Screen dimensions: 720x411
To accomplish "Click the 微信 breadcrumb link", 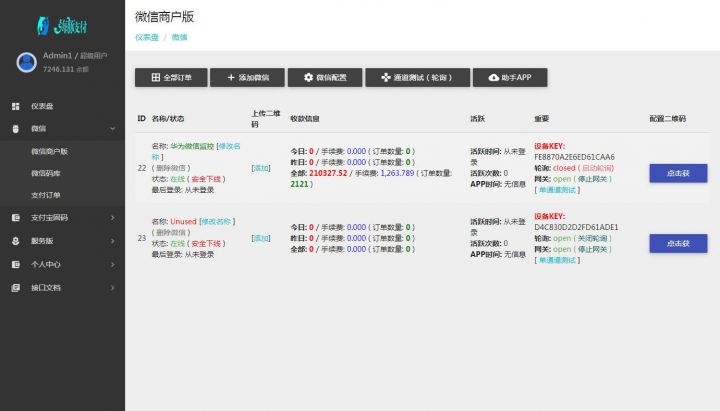I will [180, 37].
